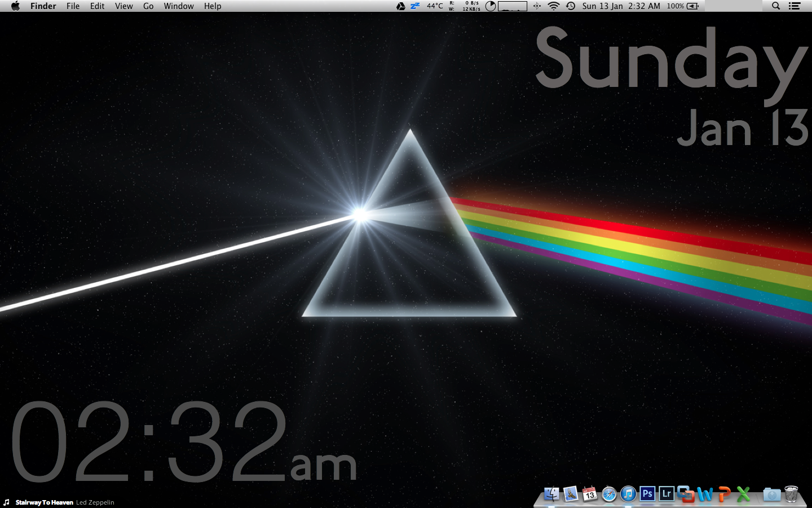
Task: Open the Trash in the Dock
Action: click(791, 494)
